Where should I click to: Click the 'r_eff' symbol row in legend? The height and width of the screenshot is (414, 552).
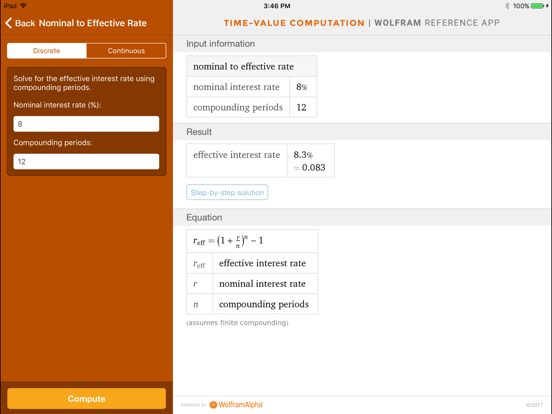(x=252, y=263)
